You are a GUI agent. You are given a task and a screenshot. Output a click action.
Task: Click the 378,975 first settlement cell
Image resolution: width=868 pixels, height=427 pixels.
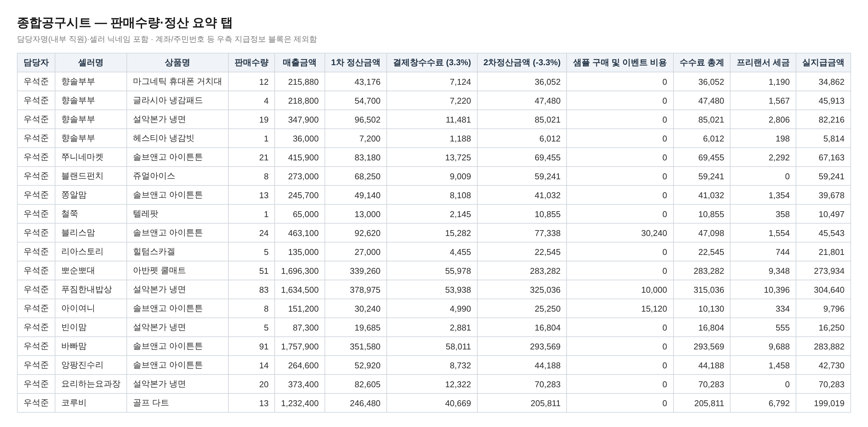pyautogui.click(x=355, y=289)
